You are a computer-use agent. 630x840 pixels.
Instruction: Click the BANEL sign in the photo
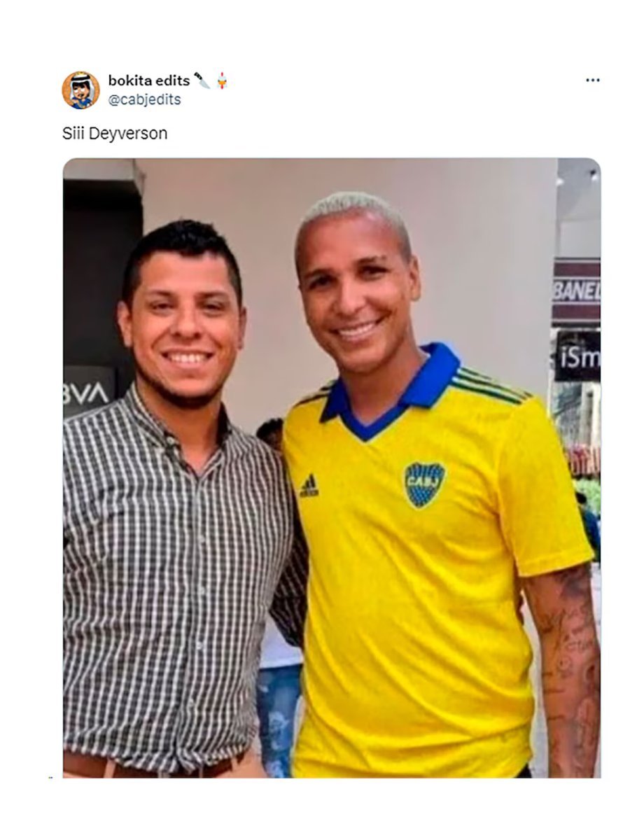point(575,291)
